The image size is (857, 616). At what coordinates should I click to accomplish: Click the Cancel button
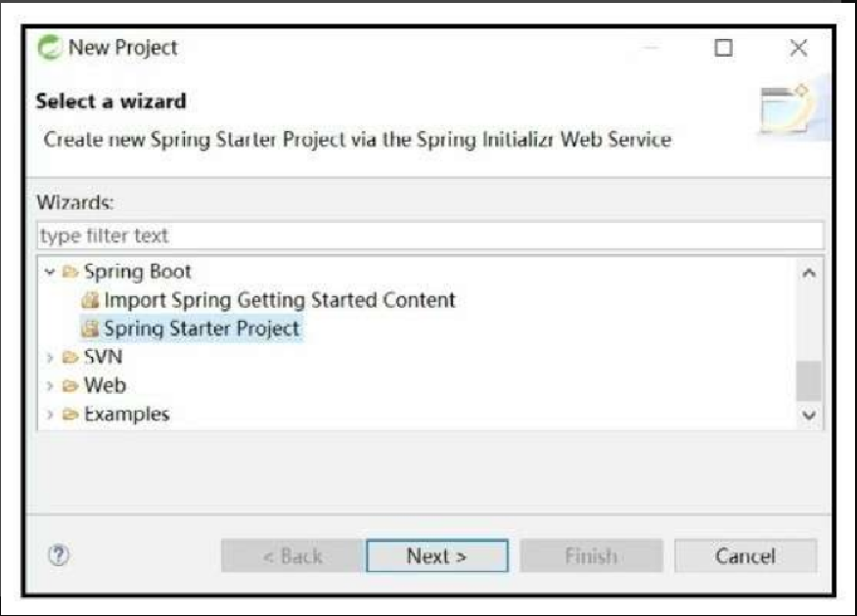(x=745, y=556)
